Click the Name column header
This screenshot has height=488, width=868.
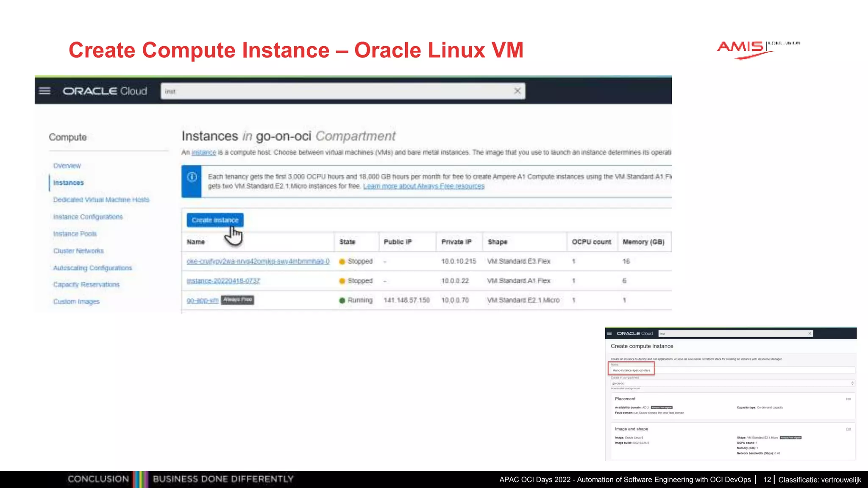pos(196,241)
